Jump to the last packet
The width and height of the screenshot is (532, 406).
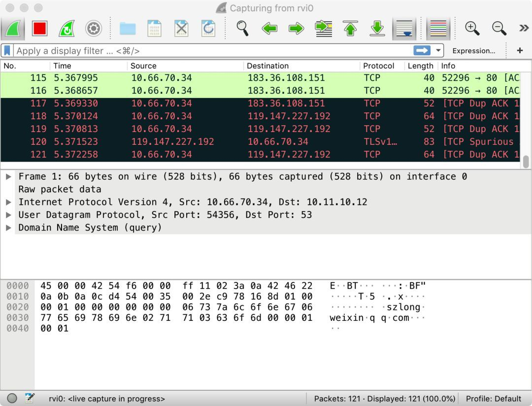(377, 29)
